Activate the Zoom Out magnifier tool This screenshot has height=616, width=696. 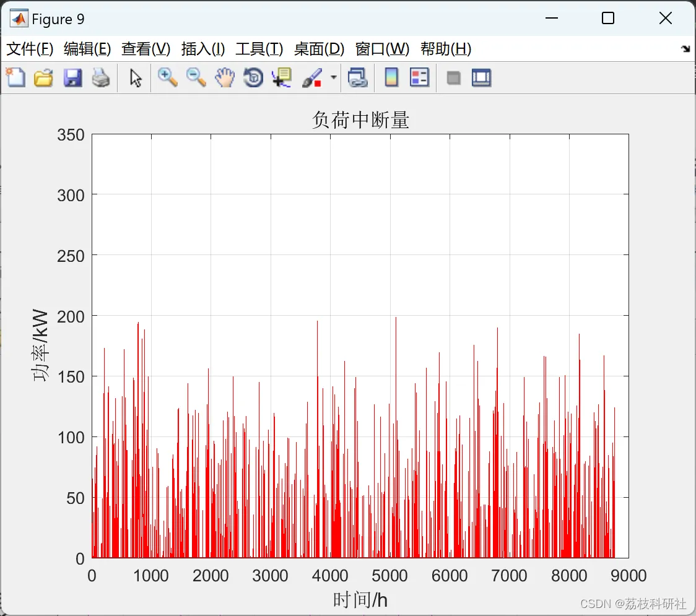(x=196, y=77)
